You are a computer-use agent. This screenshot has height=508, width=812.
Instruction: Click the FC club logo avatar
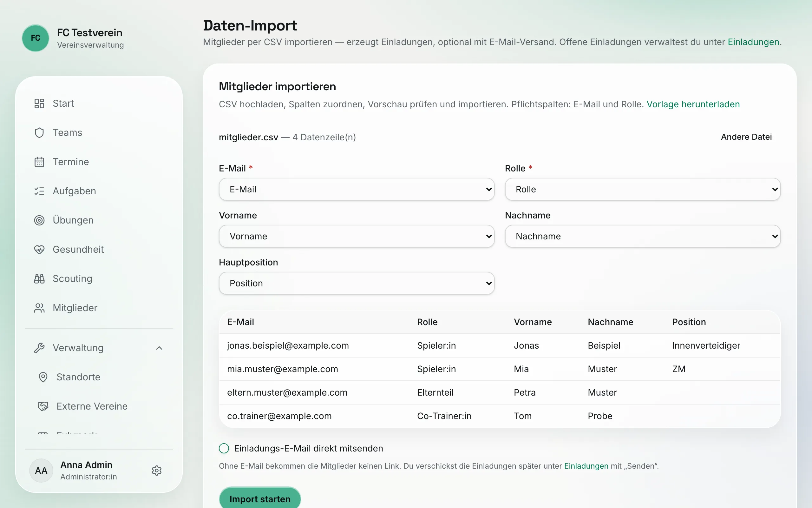coord(36,38)
